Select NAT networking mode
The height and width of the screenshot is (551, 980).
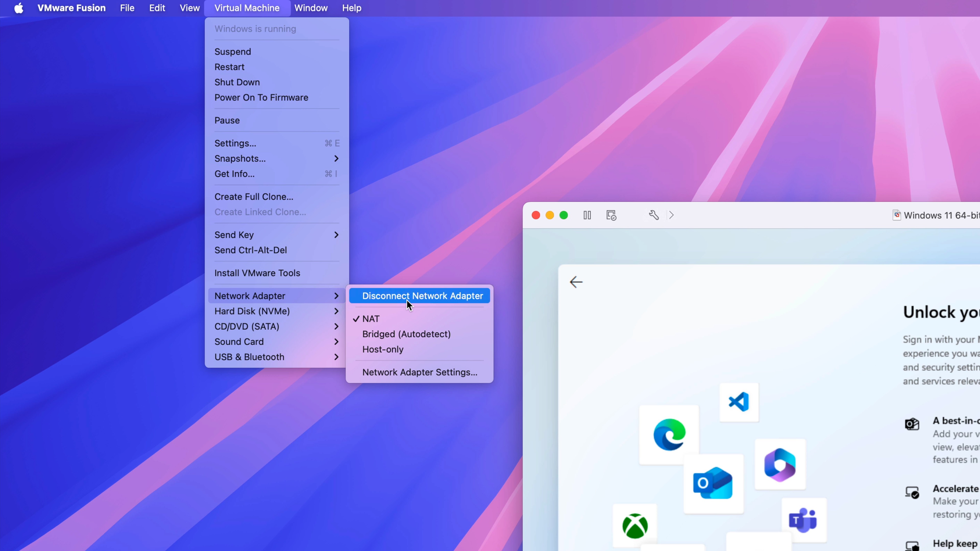[x=371, y=319]
